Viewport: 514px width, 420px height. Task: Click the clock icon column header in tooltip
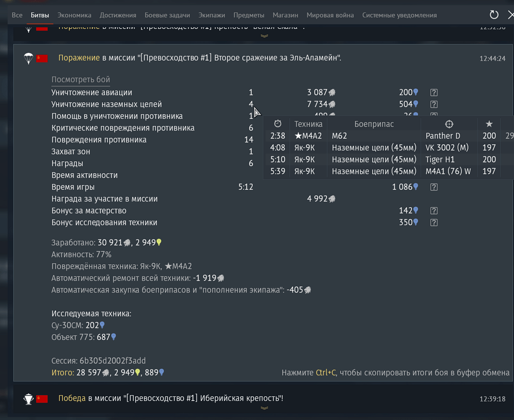pyautogui.click(x=278, y=123)
